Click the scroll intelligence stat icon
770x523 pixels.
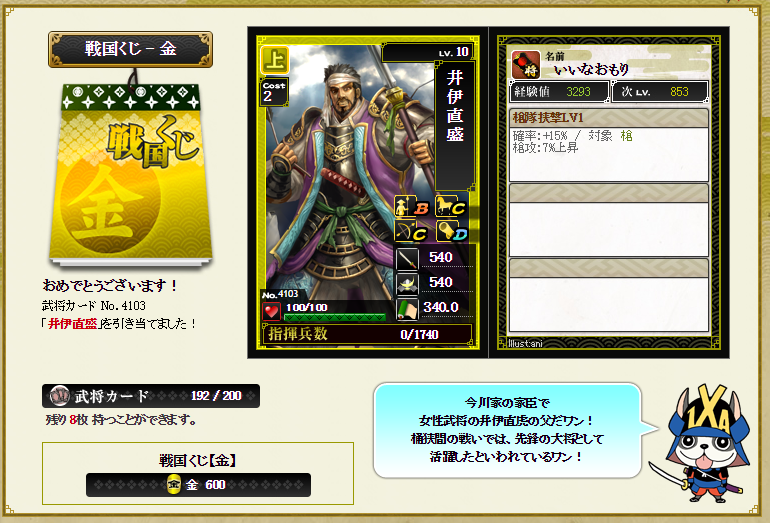pyautogui.click(x=407, y=308)
